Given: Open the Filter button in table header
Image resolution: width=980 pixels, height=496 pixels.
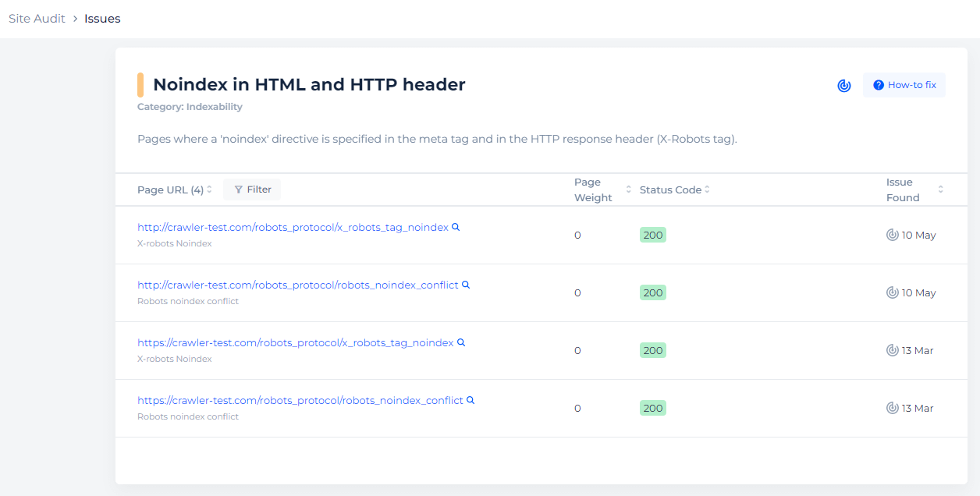Looking at the screenshot, I should 252,190.
